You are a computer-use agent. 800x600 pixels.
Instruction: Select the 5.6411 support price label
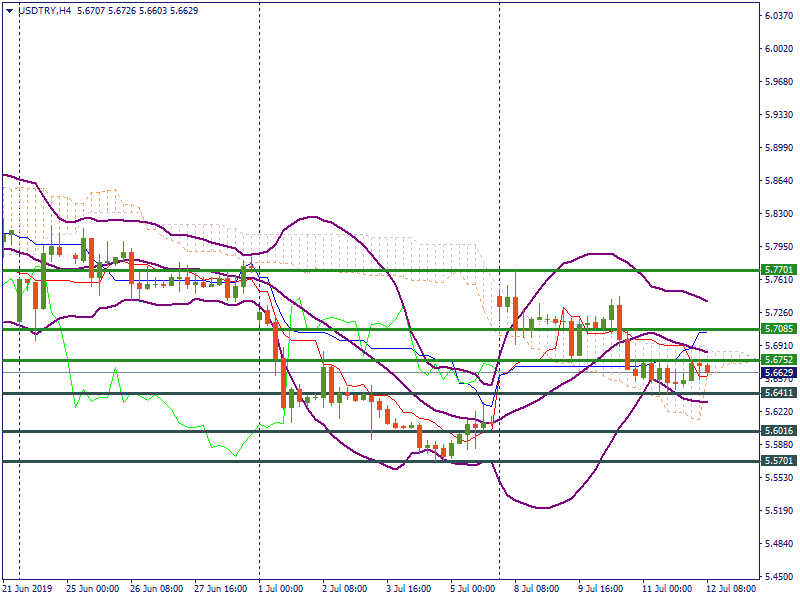tap(778, 393)
